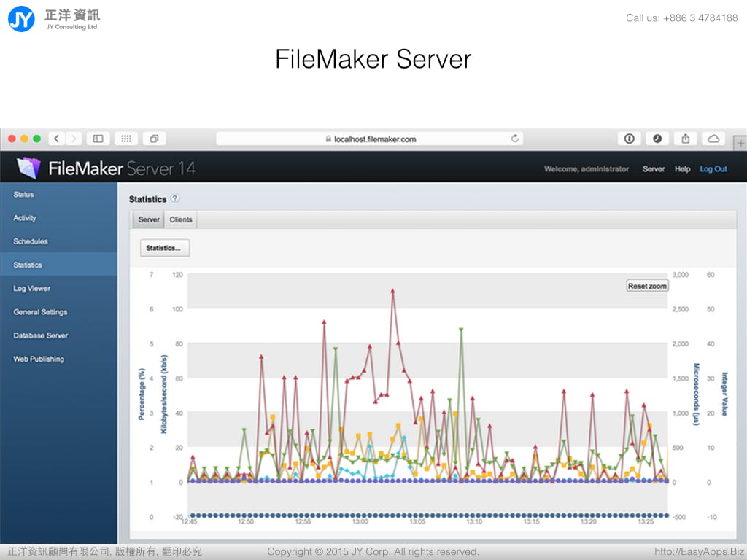Open the Top Sites grid icon
The height and width of the screenshot is (560, 747).
coord(125,139)
